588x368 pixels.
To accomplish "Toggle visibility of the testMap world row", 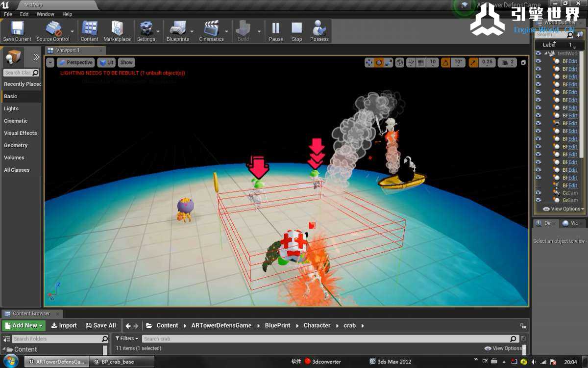I will tap(538, 53).
